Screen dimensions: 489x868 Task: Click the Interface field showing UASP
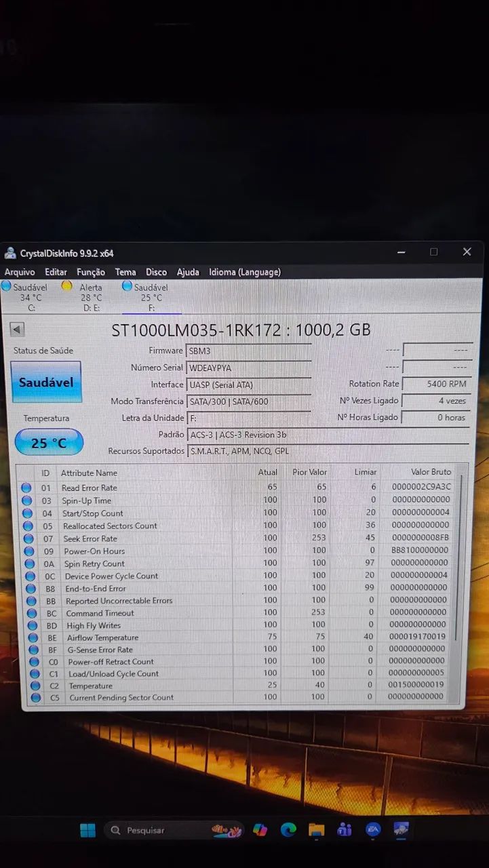pyautogui.click(x=248, y=385)
